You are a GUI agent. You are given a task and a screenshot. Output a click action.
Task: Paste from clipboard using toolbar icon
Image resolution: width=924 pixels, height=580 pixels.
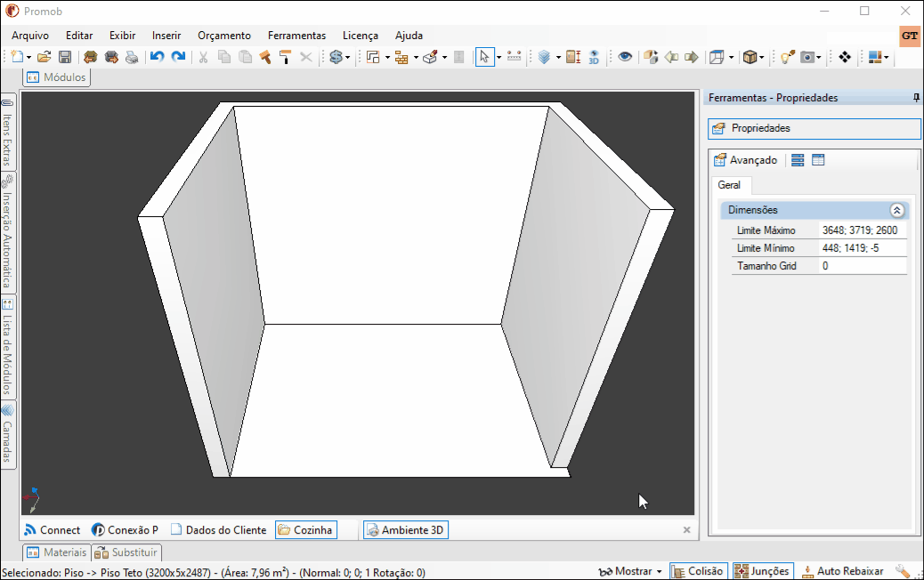point(245,57)
